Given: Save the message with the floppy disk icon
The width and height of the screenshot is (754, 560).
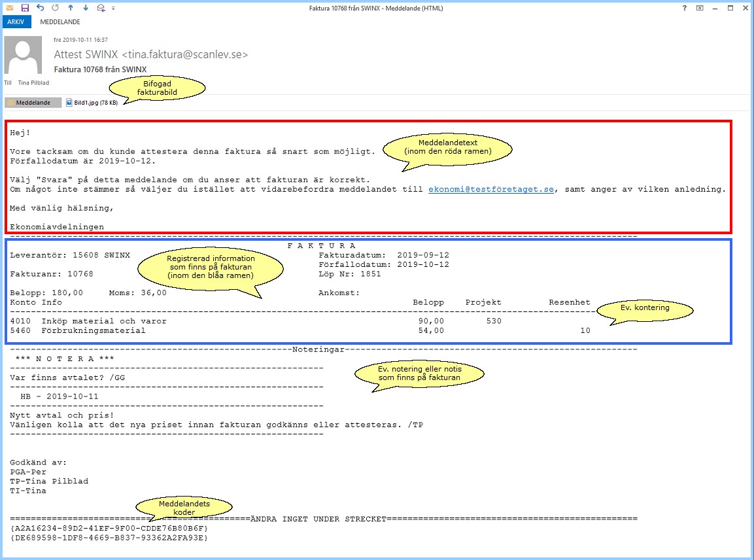Looking at the screenshot, I should click(25, 8).
